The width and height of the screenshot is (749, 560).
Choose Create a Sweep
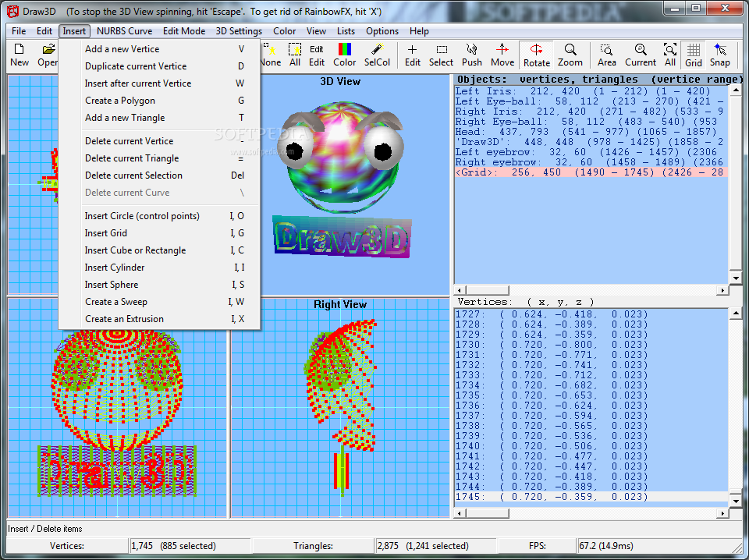pyautogui.click(x=159, y=302)
